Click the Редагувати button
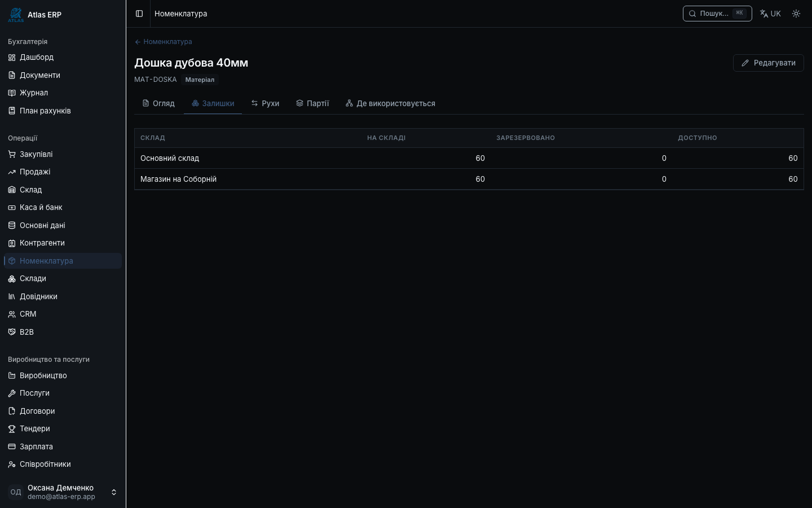Screen dimensions: 812x508 pos(768,63)
